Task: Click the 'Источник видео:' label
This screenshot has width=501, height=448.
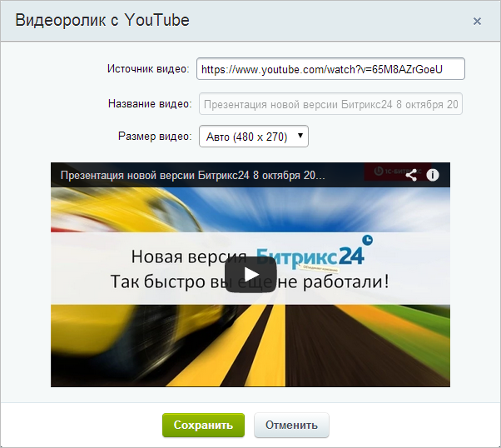Action: tap(148, 69)
